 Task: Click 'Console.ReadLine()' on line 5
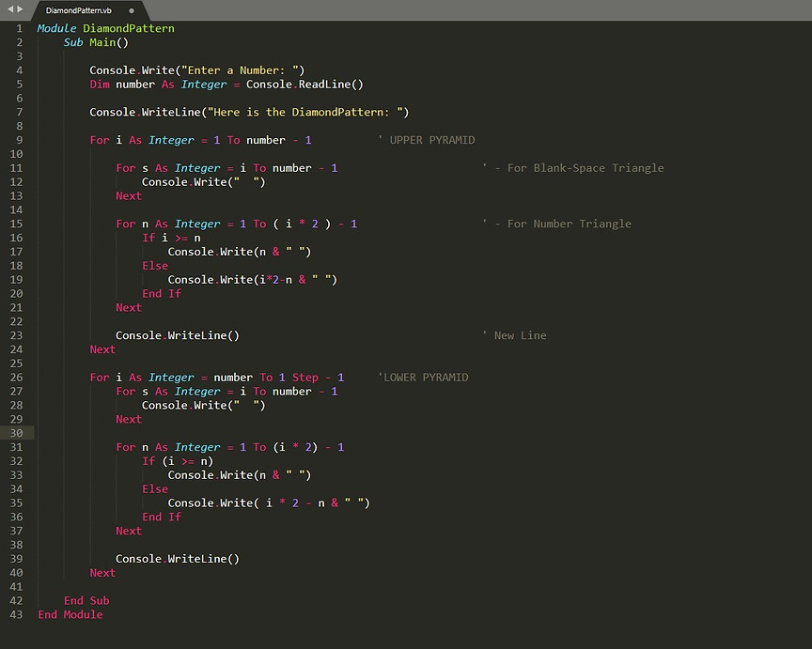(304, 85)
